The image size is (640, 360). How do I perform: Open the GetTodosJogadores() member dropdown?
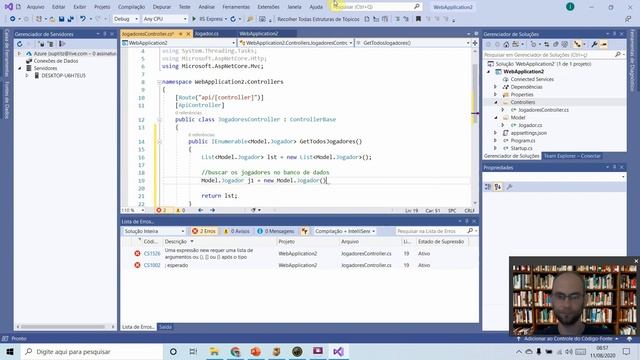tap(413, 42)
